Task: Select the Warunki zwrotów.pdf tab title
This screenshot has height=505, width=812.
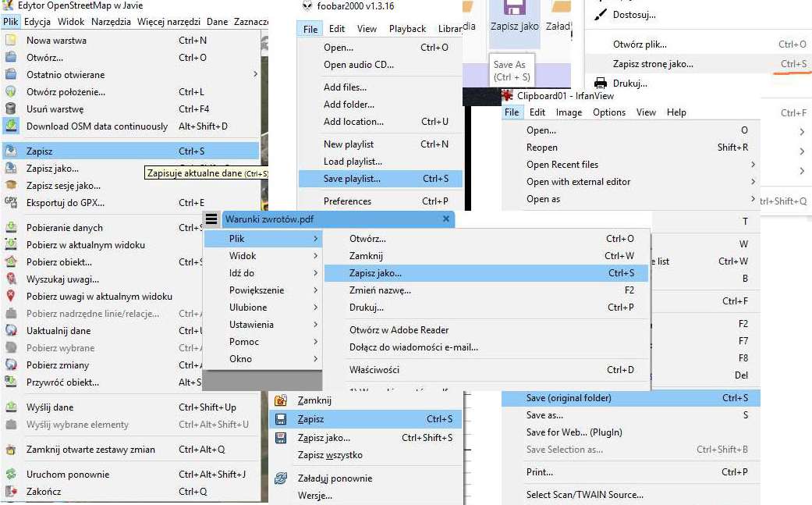Action: 269,219
